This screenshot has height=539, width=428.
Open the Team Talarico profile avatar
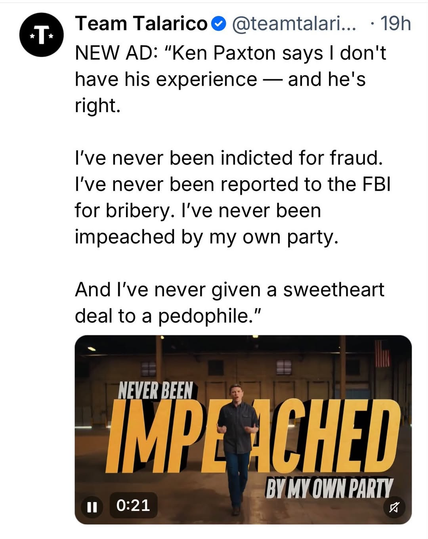(x=42, y=35)
